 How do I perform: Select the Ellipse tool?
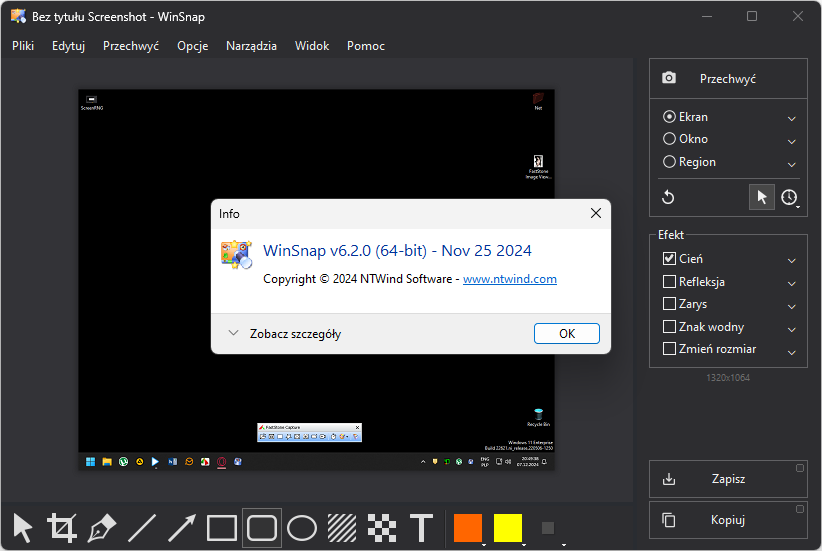pyautogui.click(x=302, y=527)
